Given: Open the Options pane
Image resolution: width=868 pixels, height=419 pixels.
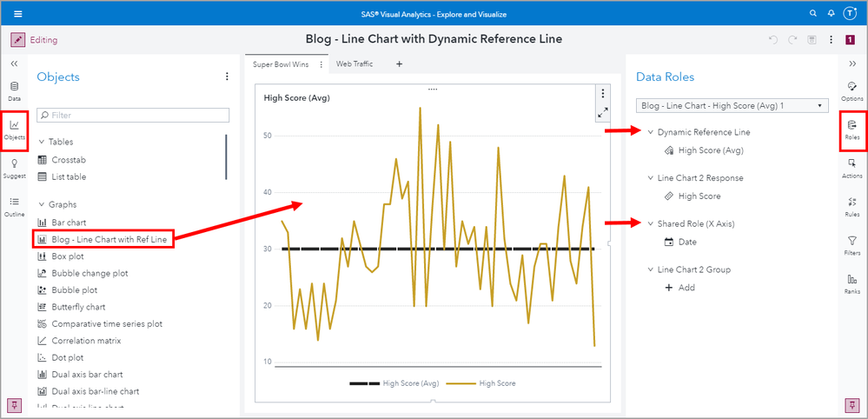Looking at the screenshot, I should 852,91.
